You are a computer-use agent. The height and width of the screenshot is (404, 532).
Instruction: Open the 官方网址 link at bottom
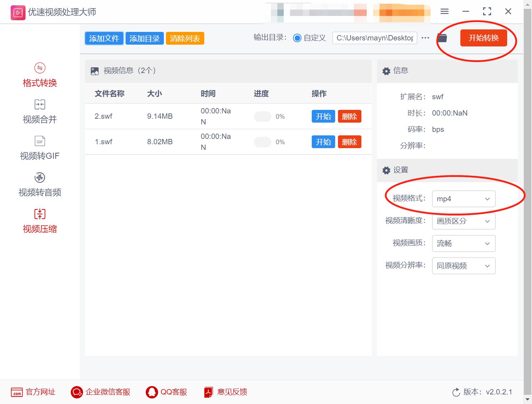tap(33, 392)
